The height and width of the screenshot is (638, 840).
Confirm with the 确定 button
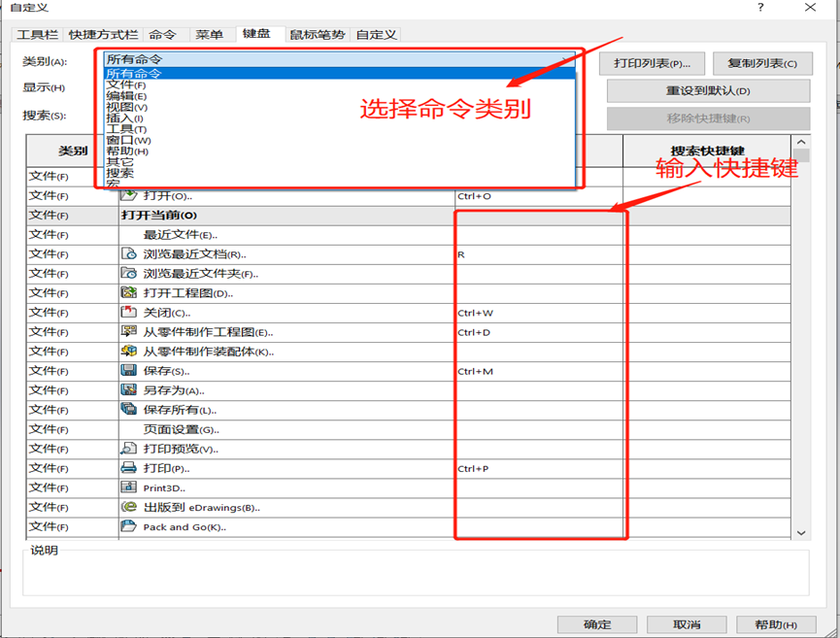click(597, 624)
